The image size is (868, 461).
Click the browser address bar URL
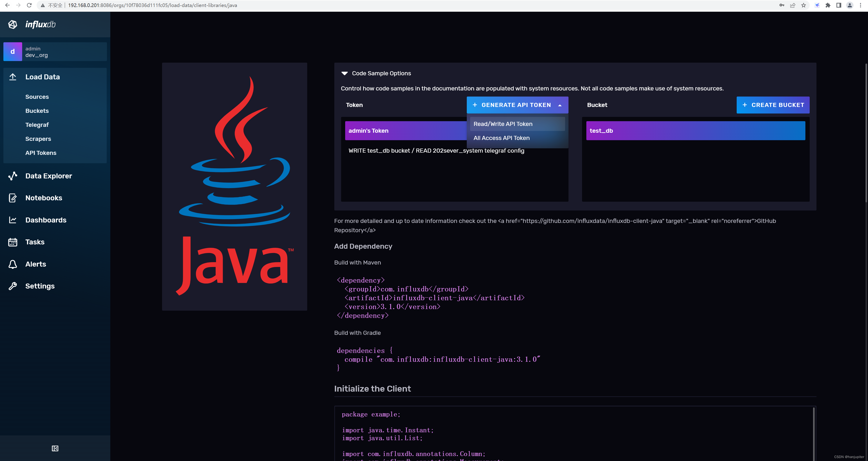pyautogui.click(x=153, y=5)
